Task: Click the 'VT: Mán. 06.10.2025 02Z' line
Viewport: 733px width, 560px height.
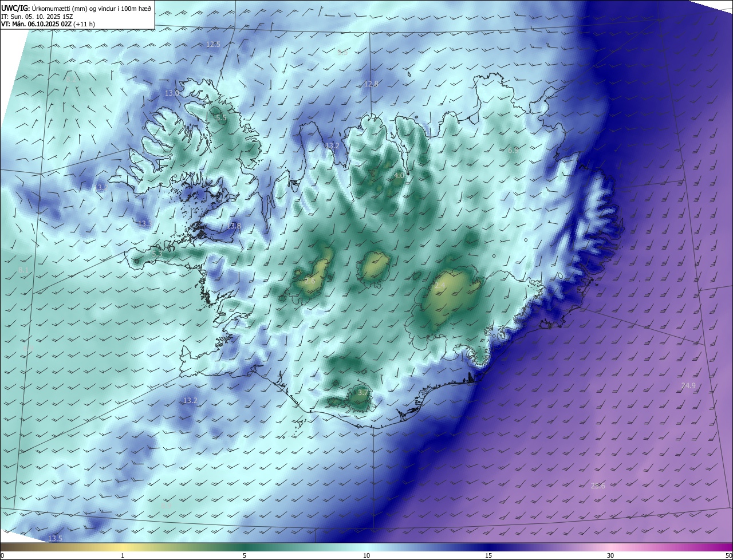Action: point(48,24)
